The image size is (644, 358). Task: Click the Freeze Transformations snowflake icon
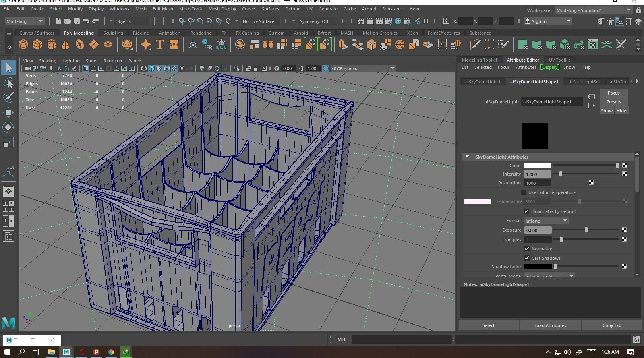(221, 44)
